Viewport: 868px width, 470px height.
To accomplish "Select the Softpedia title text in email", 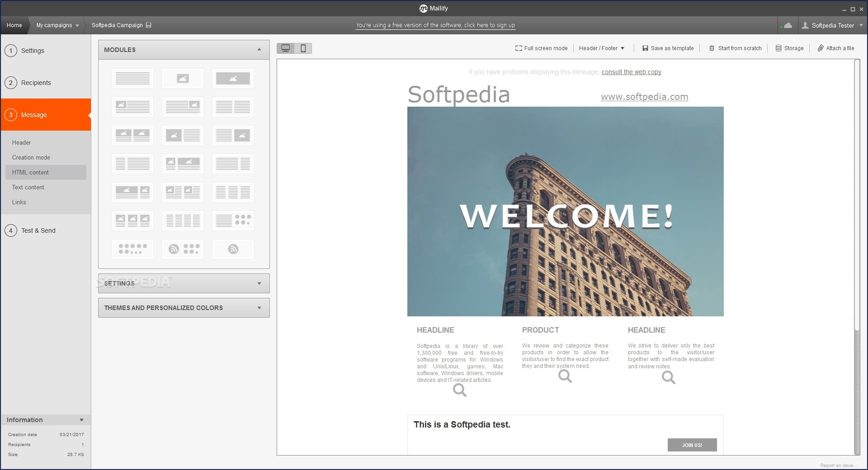I will coord(458,94).
